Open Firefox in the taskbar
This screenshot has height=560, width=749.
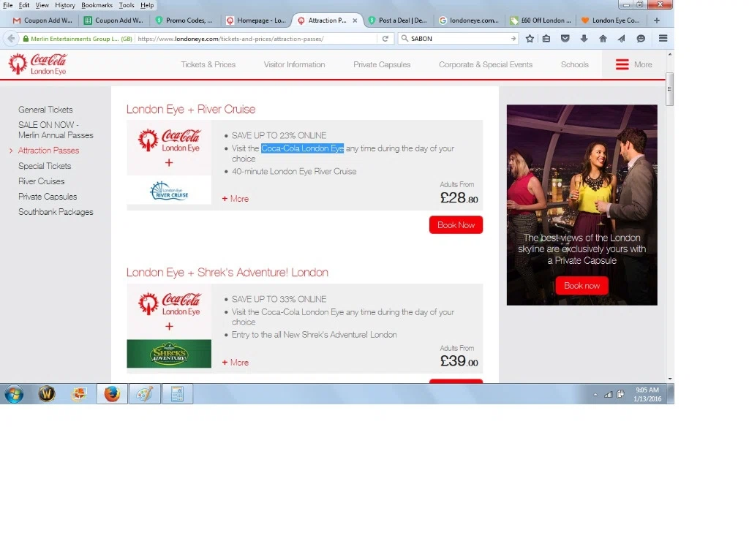tap(112, 394)
